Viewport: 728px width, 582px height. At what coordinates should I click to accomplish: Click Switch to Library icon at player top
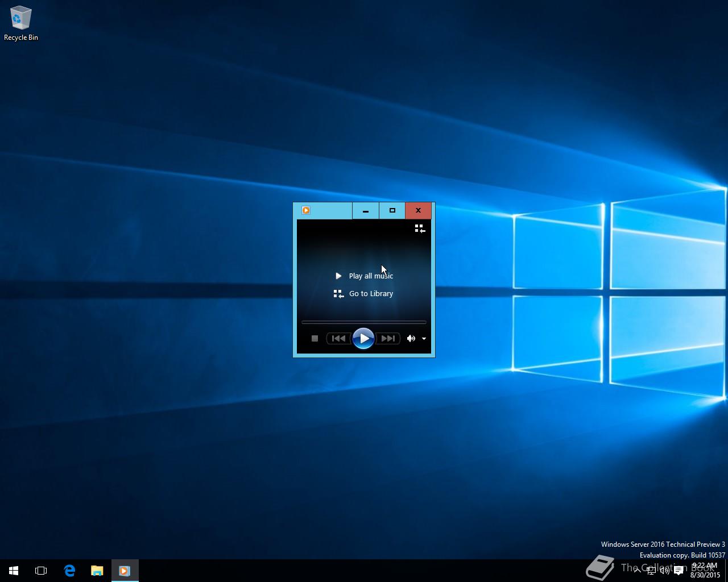point(420,228)
